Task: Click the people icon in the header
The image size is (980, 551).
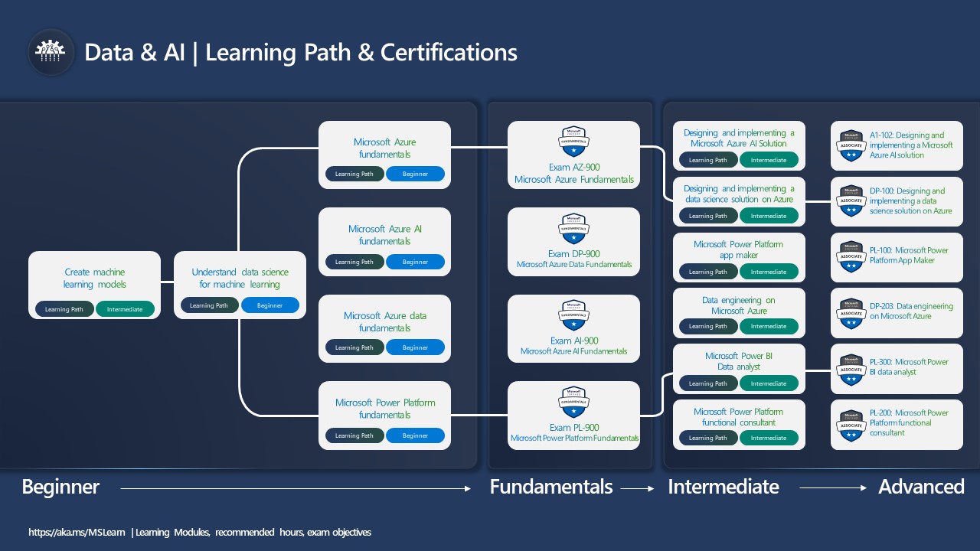Action: [x=51, y=52]
